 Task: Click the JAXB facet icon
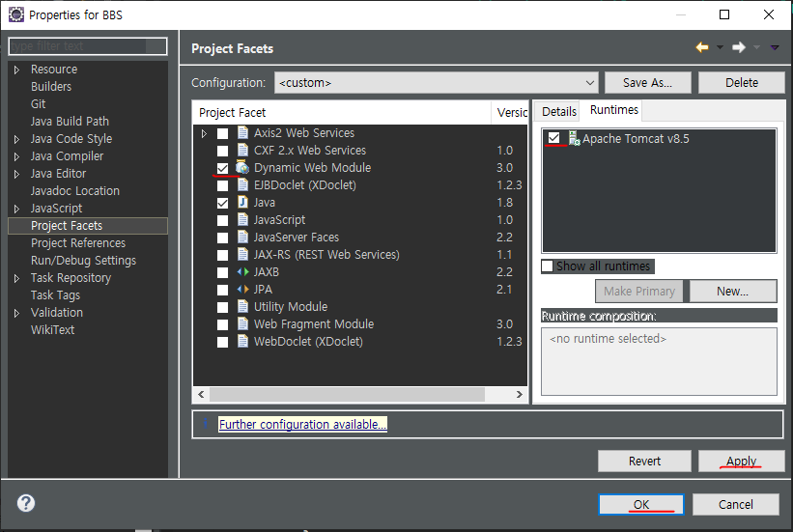pyautogui.click(x=242, y=272)
